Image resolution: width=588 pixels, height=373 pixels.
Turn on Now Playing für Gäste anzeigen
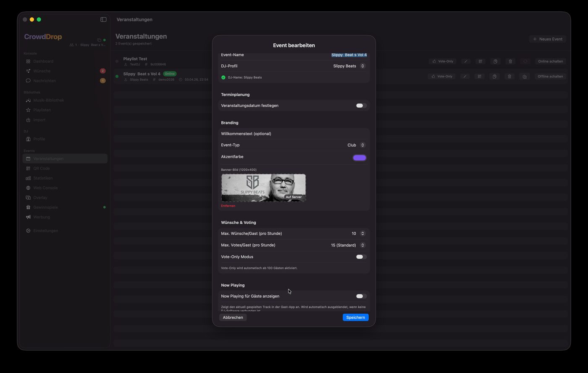coord(361,296)
